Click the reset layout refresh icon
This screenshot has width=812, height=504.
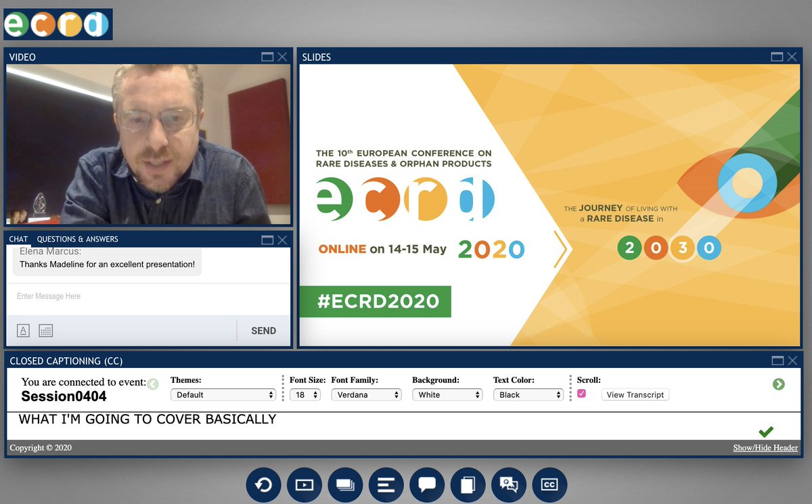[263, 484]
